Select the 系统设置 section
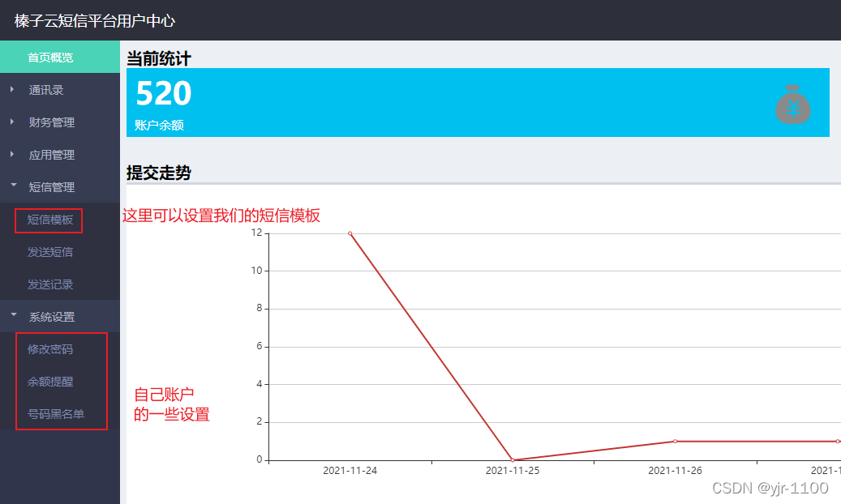 pos(51,317)
